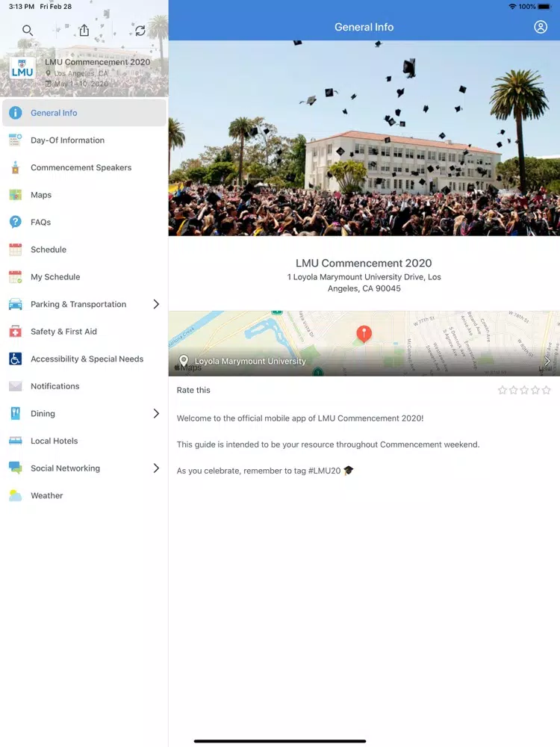Viewport: 560px width, 747px height.
Task: Click the Dining fork and knife icon
Action: coord(15,414)
